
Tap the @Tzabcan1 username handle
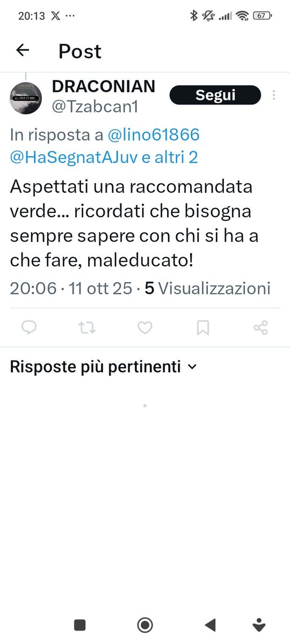pos(95,107)
